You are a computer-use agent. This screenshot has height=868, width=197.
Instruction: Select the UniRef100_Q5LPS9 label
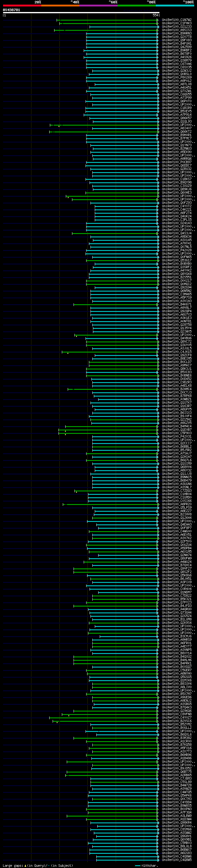point(176,507)
